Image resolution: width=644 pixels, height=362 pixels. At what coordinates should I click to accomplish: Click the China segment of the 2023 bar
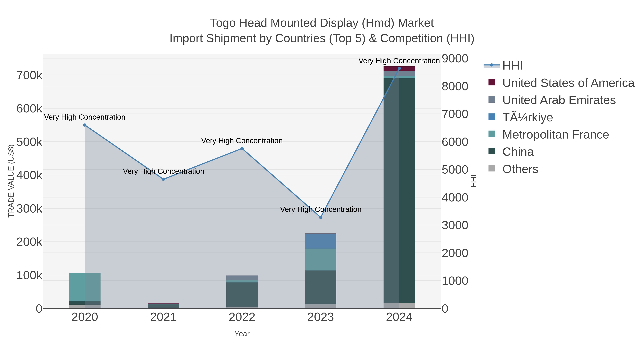[321, 287]
